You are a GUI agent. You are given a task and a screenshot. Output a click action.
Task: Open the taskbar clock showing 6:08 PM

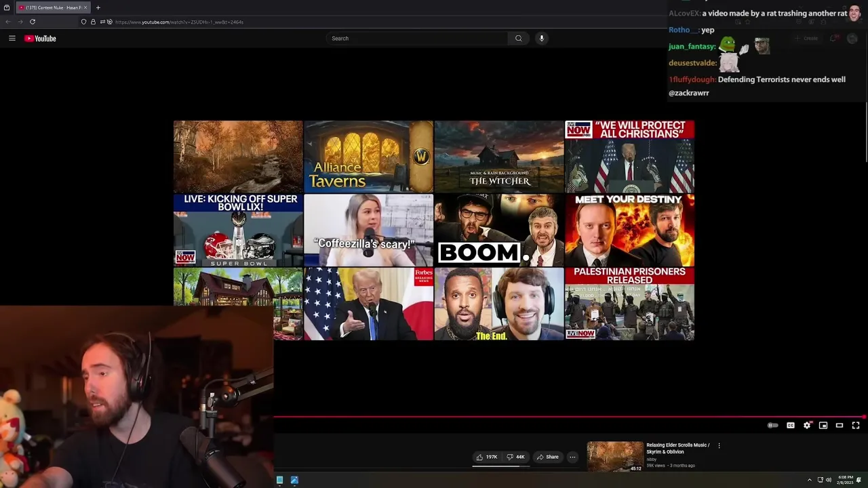846,480
